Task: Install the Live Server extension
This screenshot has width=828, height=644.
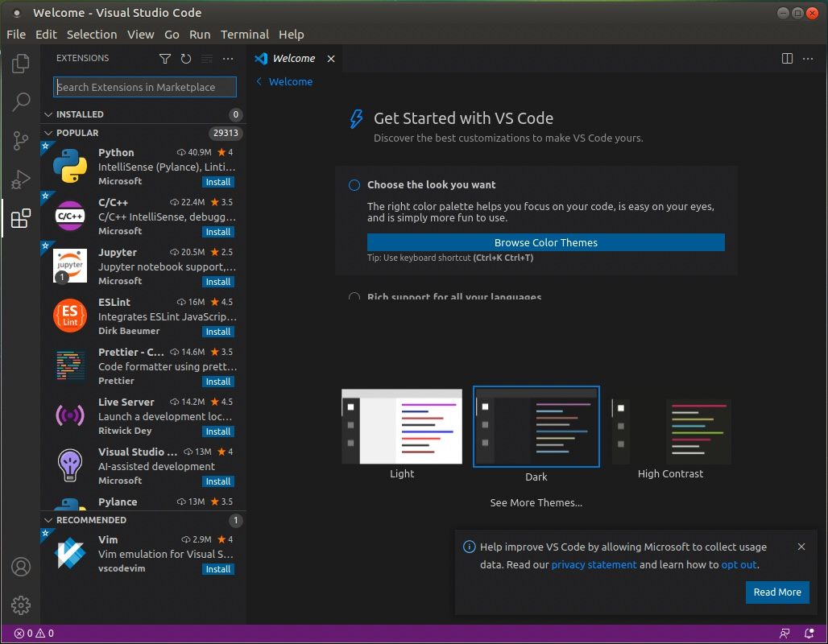Action: point(218,431)
